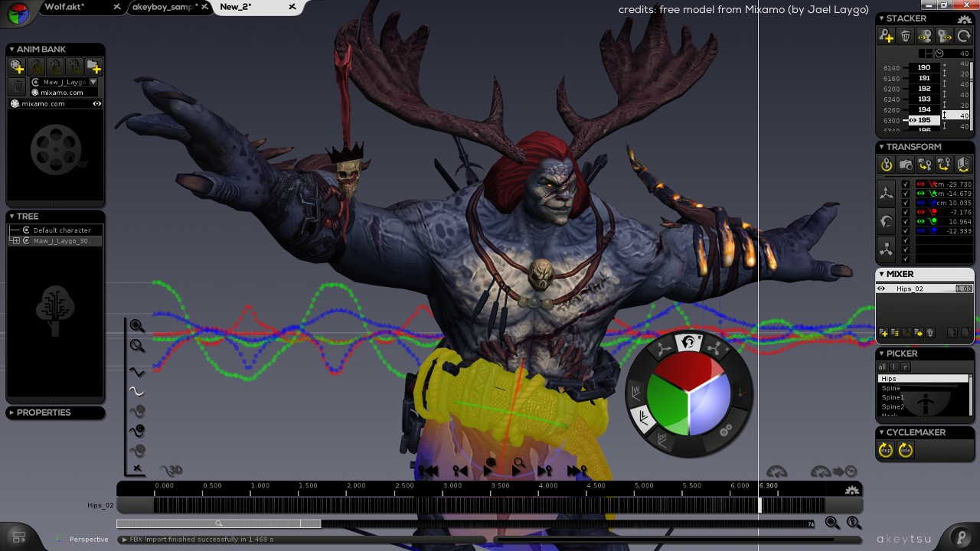This screenshot has width=980, height=551.
Task: Click the Cyclemaker step button
Action: pyautogui.click(x=886, y=450)
